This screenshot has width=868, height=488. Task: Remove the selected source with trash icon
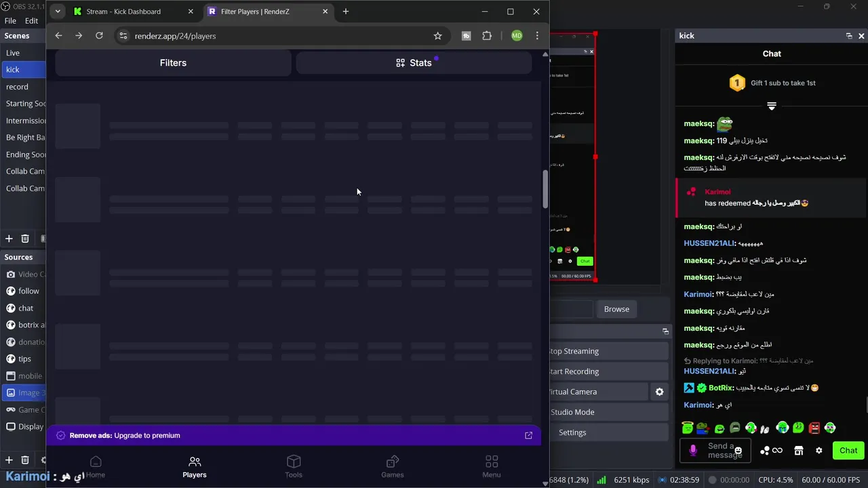pos(25,460)
